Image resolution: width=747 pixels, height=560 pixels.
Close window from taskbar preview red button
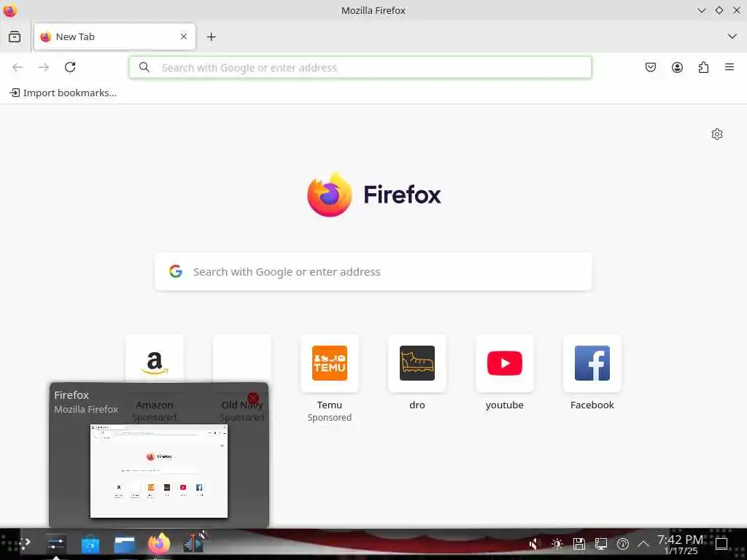click(253, 398)
